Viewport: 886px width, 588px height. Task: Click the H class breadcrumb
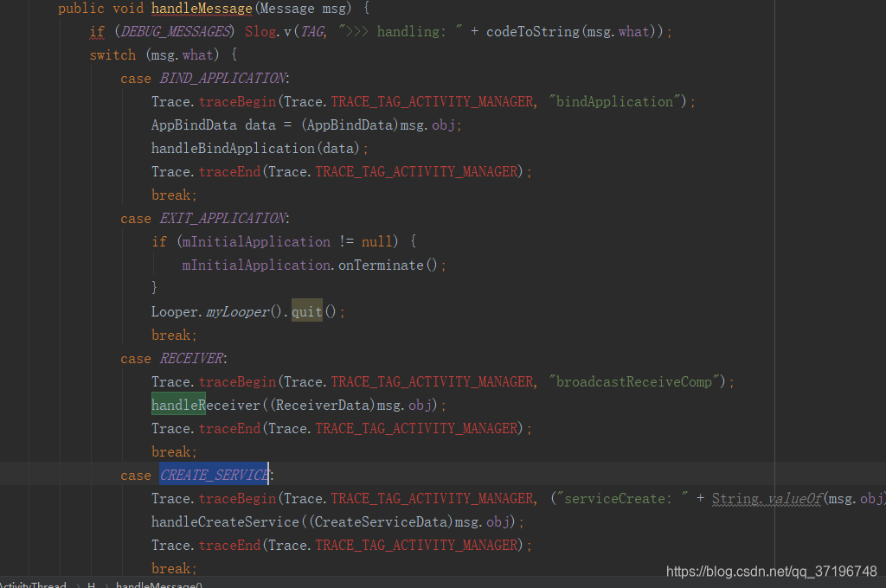pyautogui.click(x=91, y=584)
